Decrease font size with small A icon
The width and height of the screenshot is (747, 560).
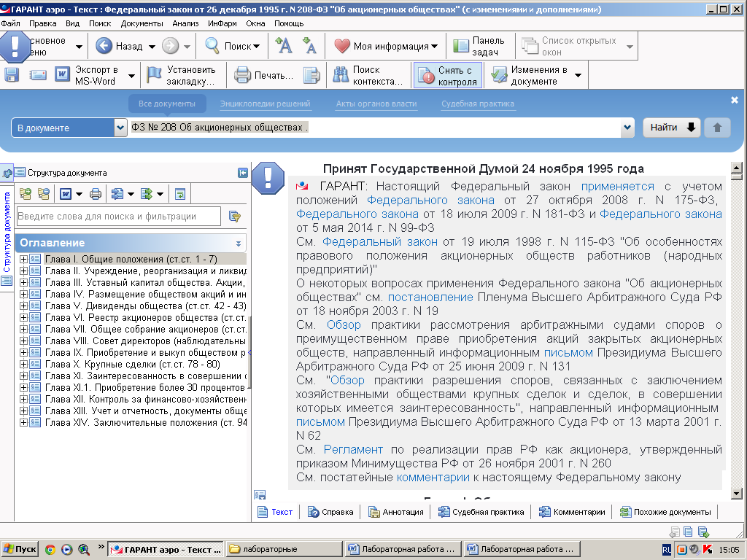[x=309, y=46]
